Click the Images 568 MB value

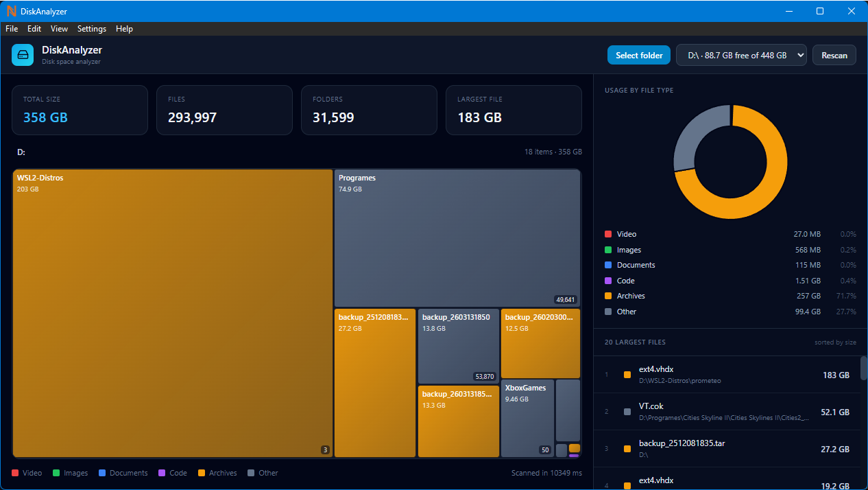coord(808,250)
